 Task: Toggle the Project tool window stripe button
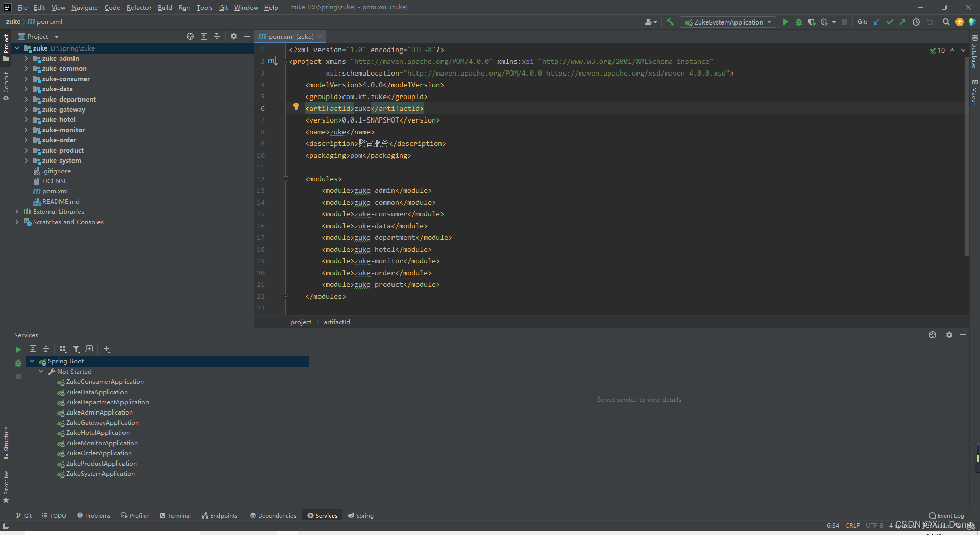click(6, 47)
